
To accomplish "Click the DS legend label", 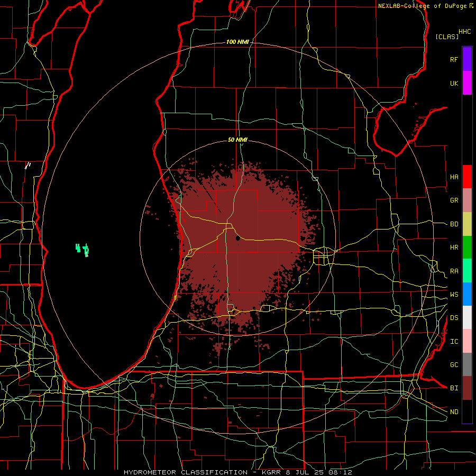I will click(454, 318).
